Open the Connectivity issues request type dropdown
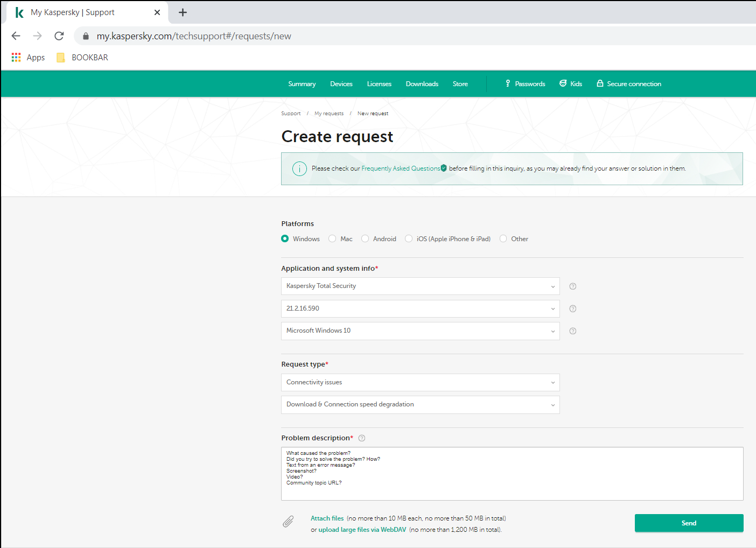This screenshot has height=548, width=756. pos(421,382)
